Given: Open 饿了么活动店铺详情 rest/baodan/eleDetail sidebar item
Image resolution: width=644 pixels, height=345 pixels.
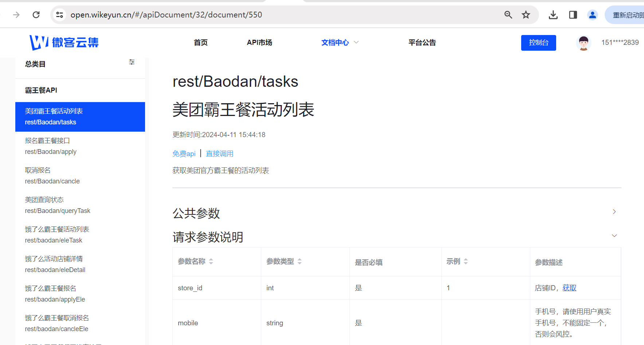Looking at the screenshot, I should 80,264.
